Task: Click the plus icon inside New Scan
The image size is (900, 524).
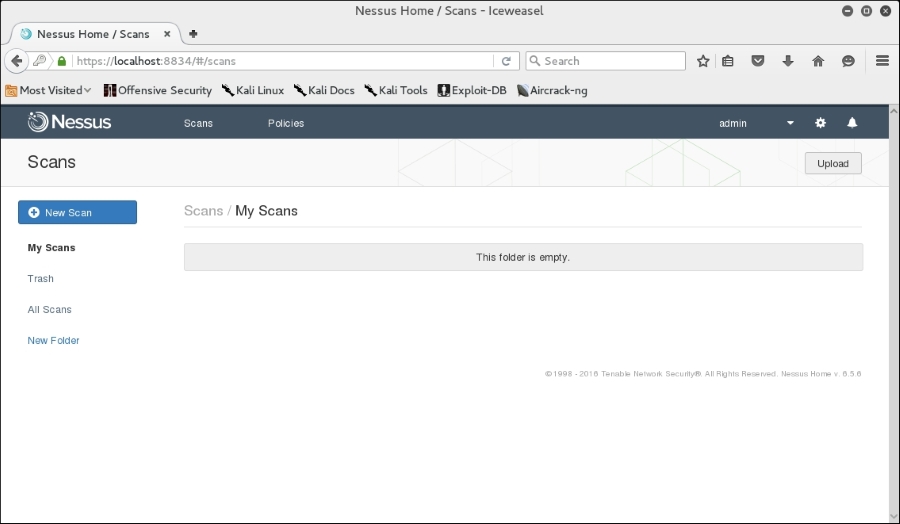Action: (34, 212)
